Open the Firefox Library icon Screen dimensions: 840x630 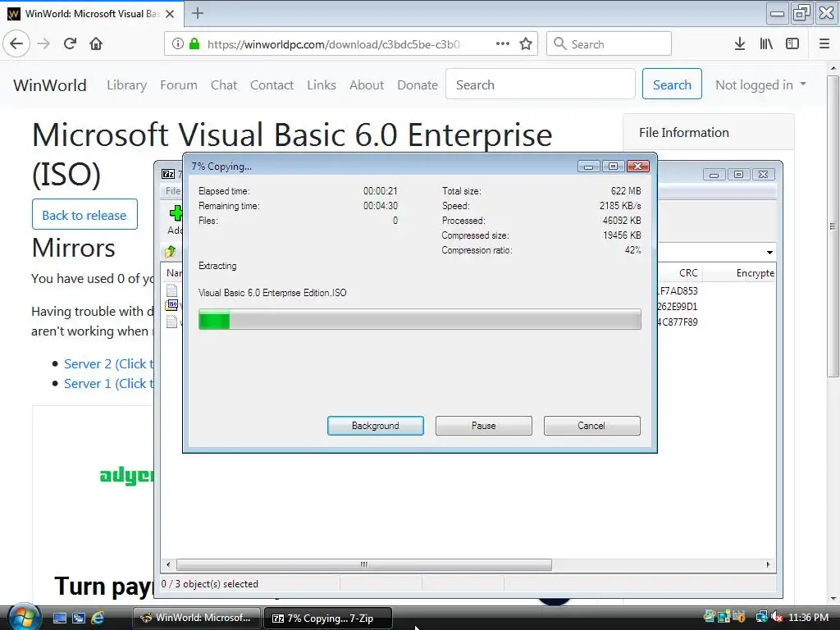click(x=766, y=44)
